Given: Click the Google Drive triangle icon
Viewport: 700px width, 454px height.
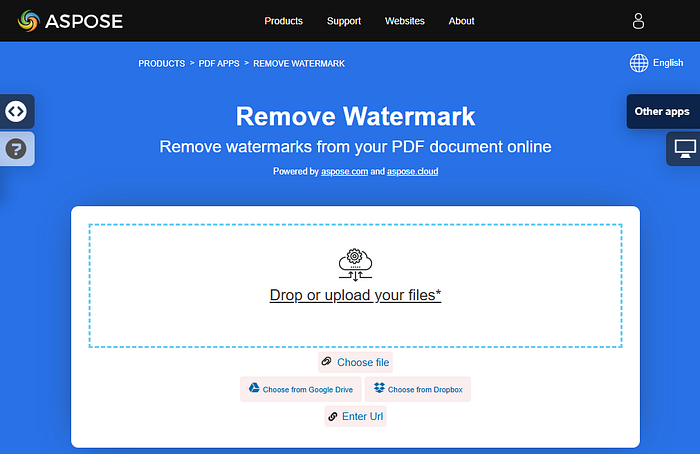Looking at the screenshot, I should 254,387.
